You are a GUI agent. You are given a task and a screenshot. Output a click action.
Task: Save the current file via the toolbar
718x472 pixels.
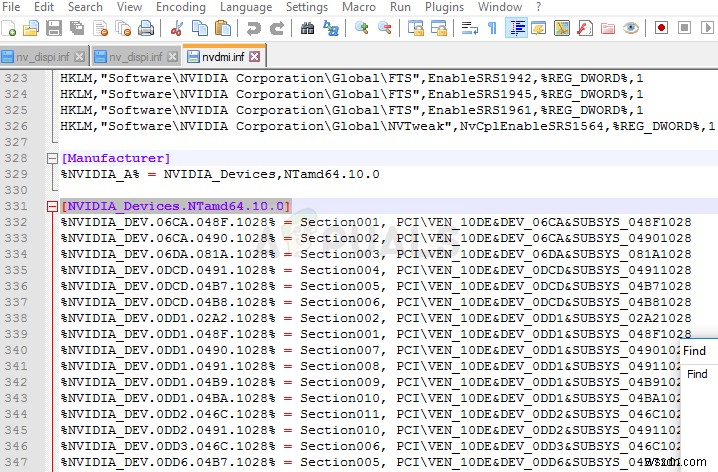(x=54, y=28)
